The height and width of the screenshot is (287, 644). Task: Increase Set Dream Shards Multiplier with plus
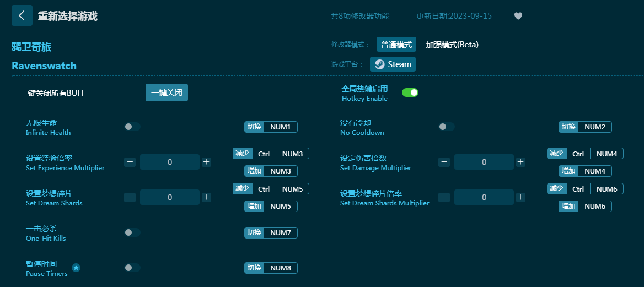520,198
